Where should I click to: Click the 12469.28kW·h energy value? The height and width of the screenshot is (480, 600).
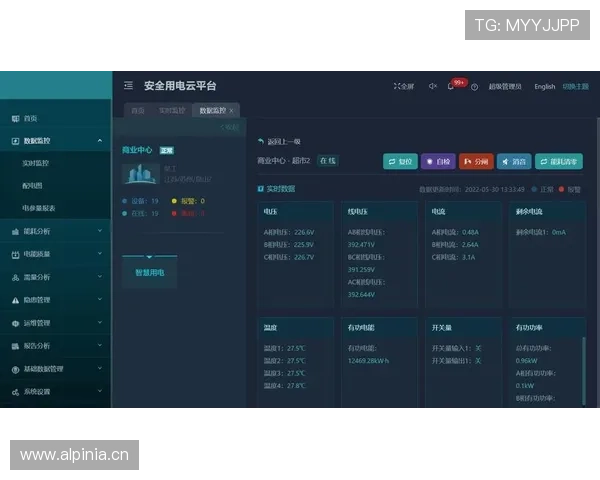click(368, 361)
